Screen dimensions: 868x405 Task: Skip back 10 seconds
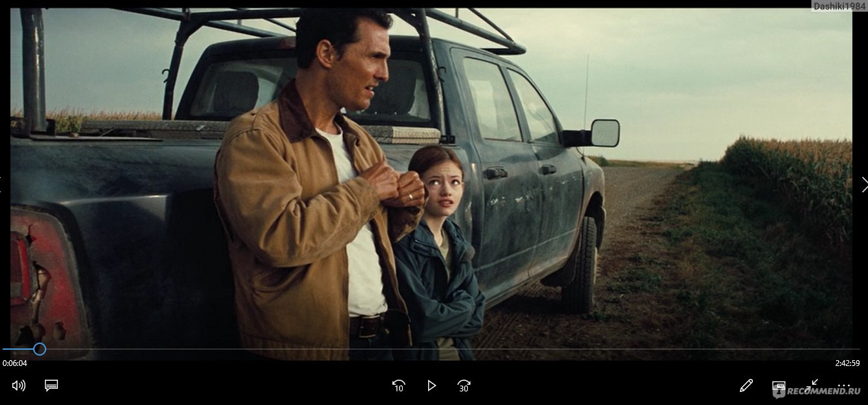399,385
